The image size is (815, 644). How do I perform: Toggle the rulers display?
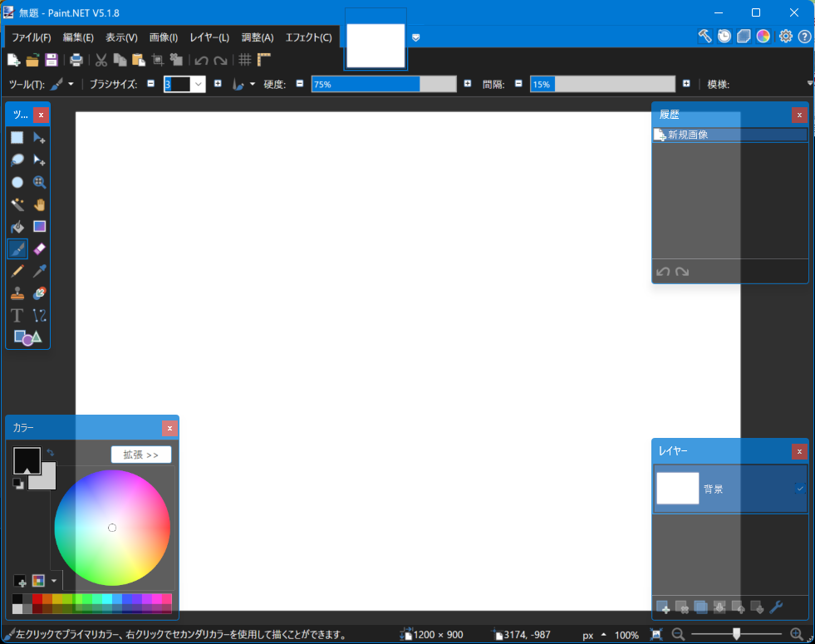(x=264, y=61)
